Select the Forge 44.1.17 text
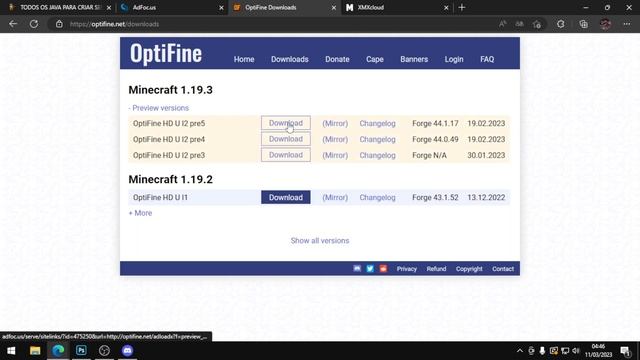Image resolution: width=640 pixels, height=360 pixels. pyautogui.click(x=435, y=123)
